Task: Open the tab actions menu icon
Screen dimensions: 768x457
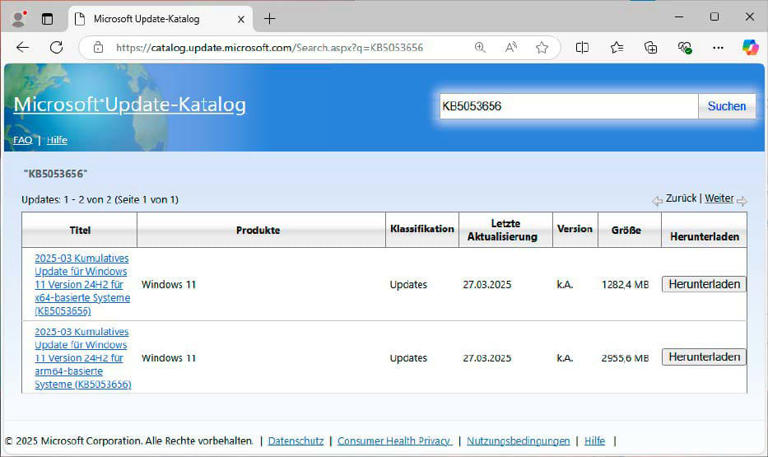Action: point(47,18)
